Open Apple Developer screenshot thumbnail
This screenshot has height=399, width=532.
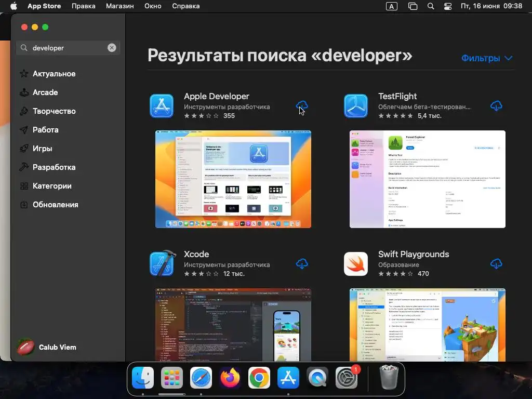233,179
